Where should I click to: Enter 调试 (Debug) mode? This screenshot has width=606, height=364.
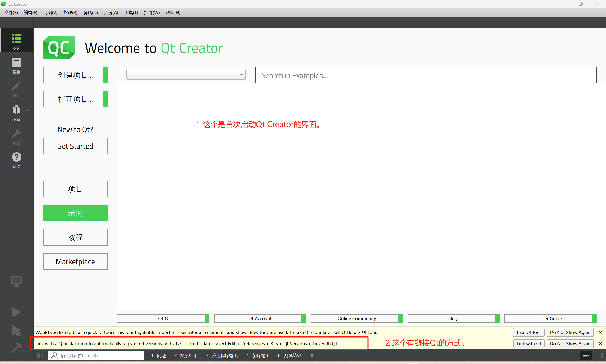click(x=16, y=113)
